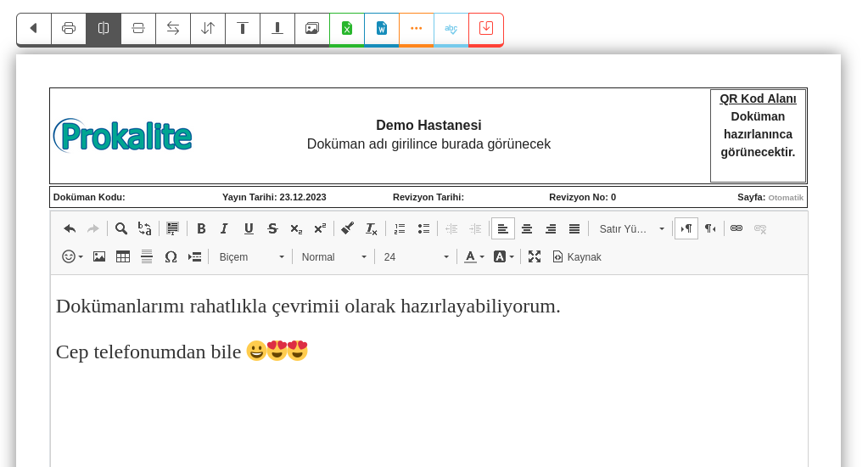Image resolution: width=868 pixels, height=467 pixels.
Task: Toggle underline formatting
Action: point(249,228)
